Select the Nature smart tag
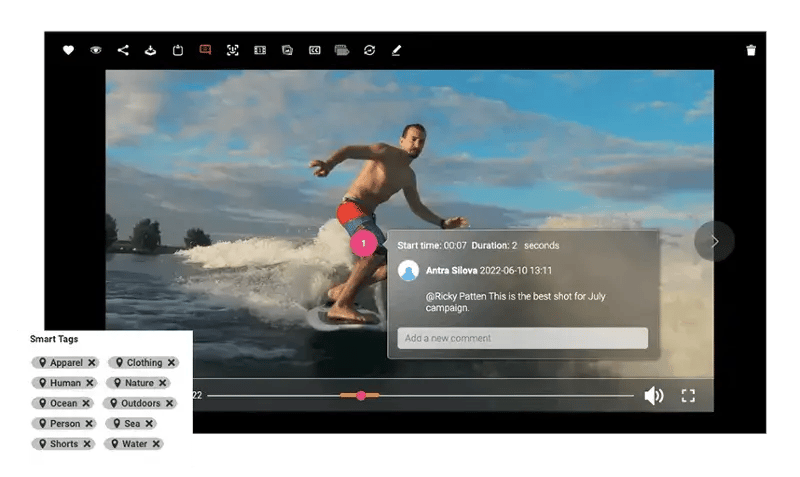This screenshot has height=477, width=800. (x=139, y=383)
